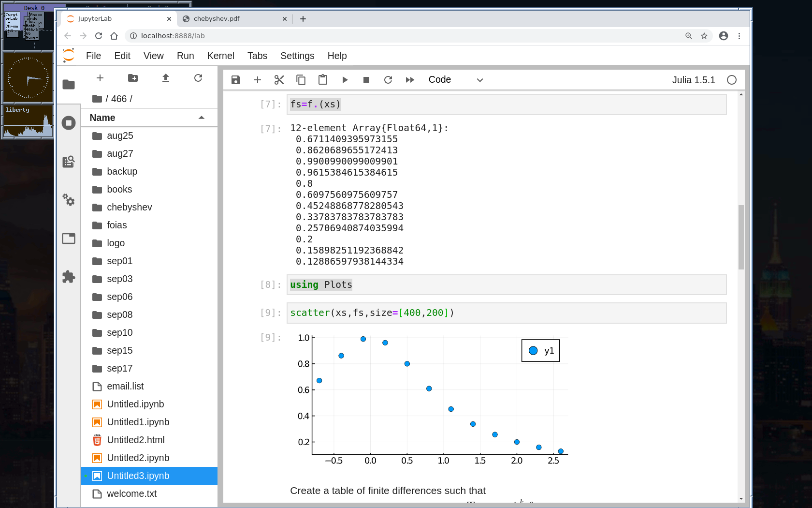Screen dimensions: 812x508
Task: Open the Extension Manager puzzle icon
Action: coord(69,277)
